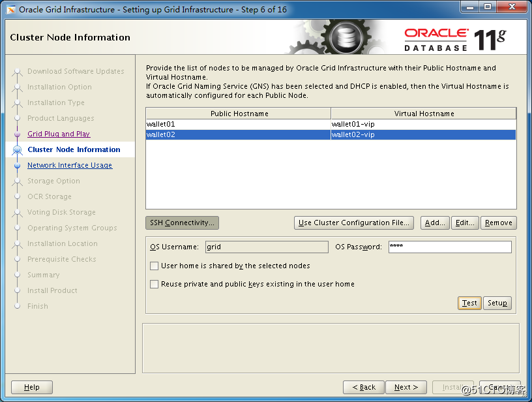Click the Installation Location step

tap(63, 243)
